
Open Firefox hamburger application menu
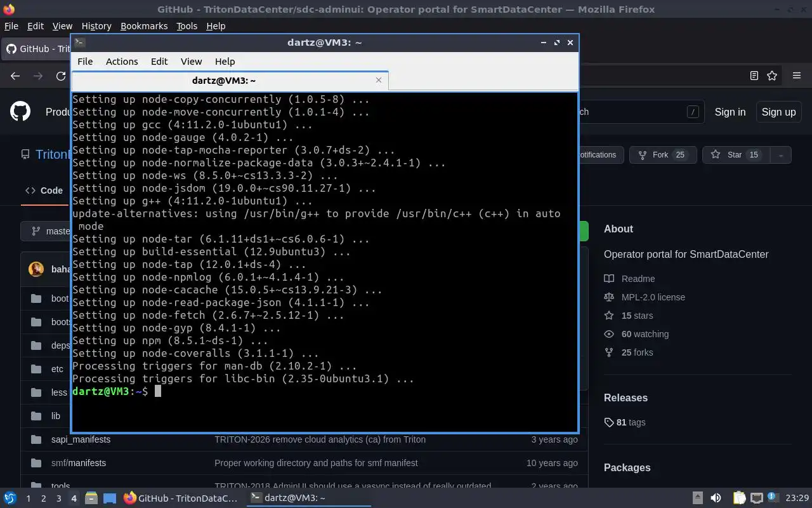[x=797, y=76]
